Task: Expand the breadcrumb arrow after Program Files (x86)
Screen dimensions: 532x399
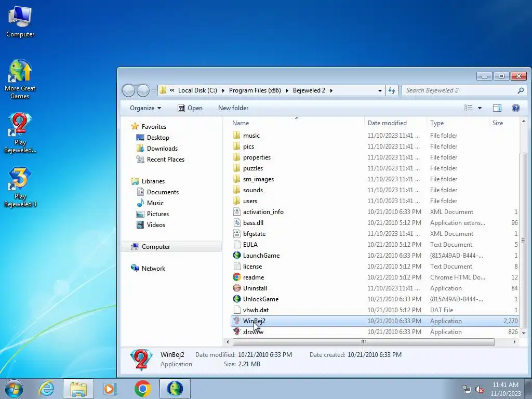Action: [x=287, y=90]
